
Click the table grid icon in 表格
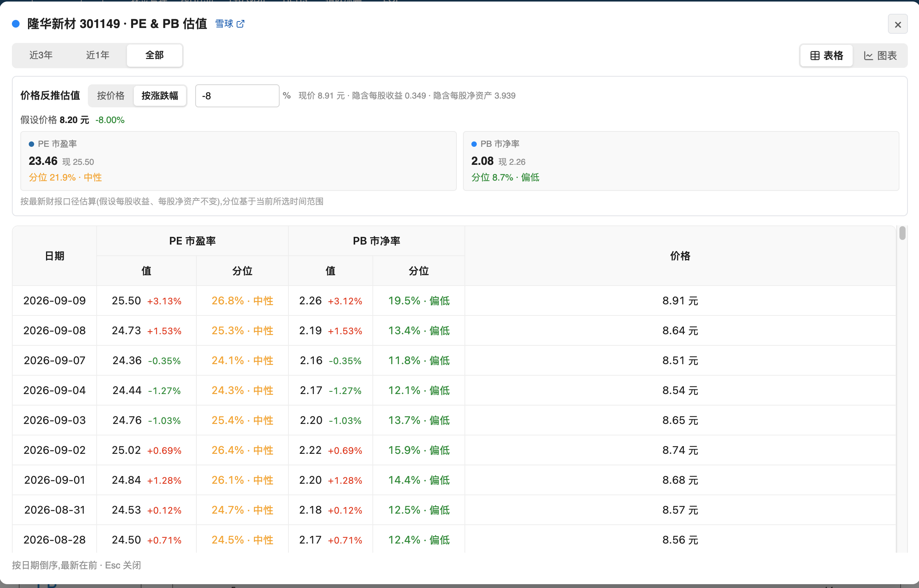tap(815, 56)
